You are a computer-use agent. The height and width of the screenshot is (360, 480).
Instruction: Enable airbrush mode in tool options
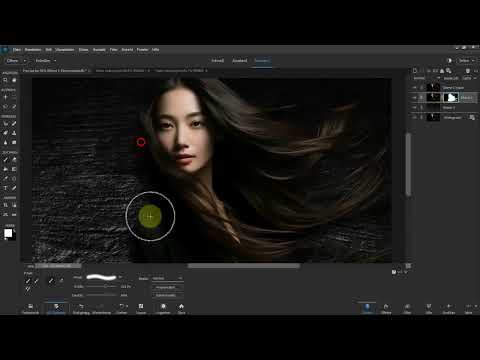point(61,281)
